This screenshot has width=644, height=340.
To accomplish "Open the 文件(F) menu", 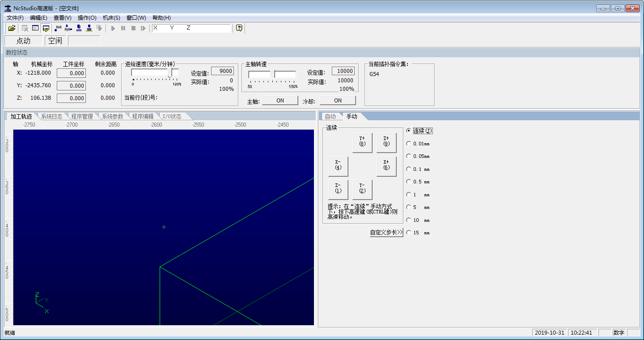I will pos(15,18).
